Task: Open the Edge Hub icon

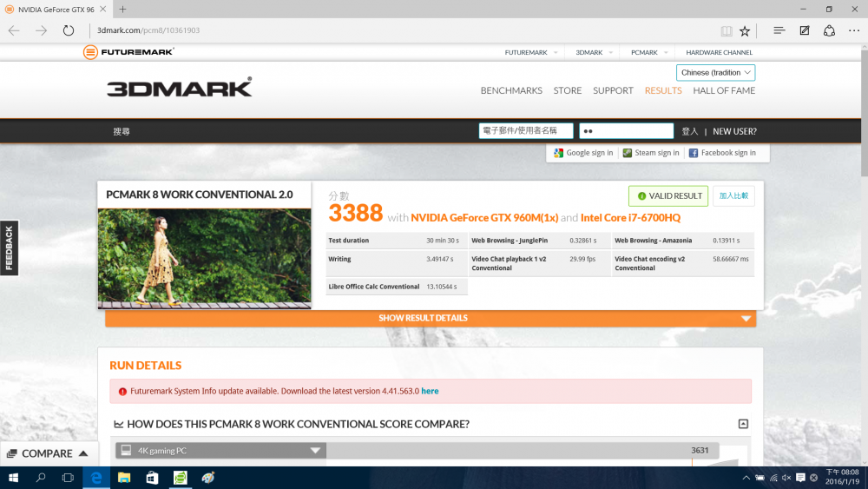Action: coord(779,30)
